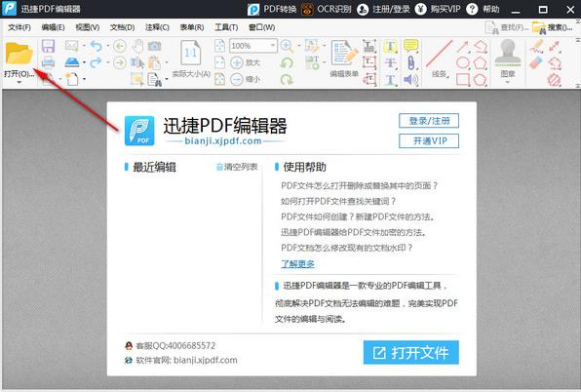Open help link about 修改现有的文档水印
Image resolution: width=581 pixels, height=392 pixels.
coord(347,248)
